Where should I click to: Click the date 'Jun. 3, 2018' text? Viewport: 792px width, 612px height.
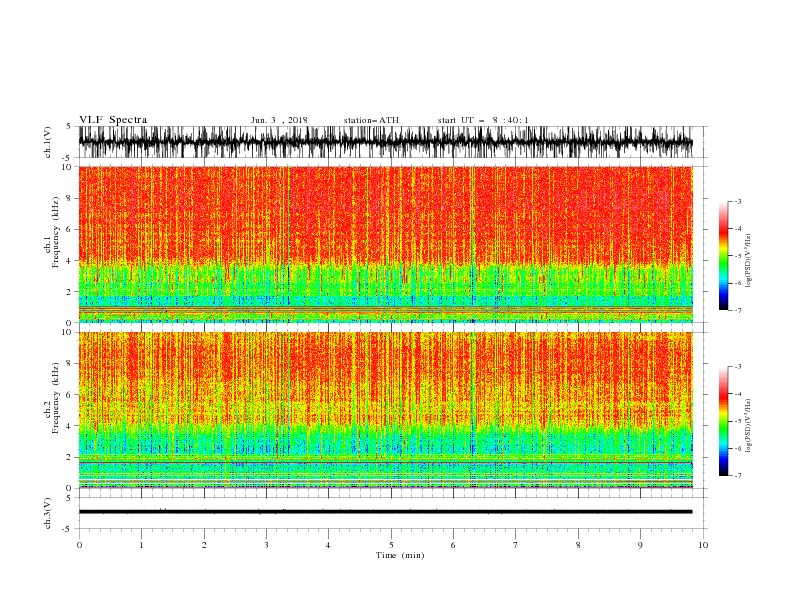coord(279,120)
